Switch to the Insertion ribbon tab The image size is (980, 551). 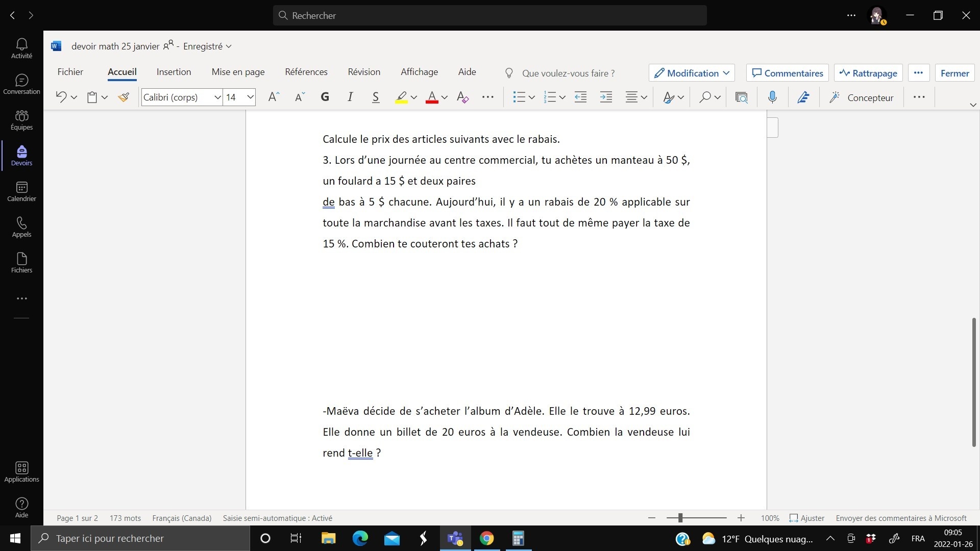(174, 72)
